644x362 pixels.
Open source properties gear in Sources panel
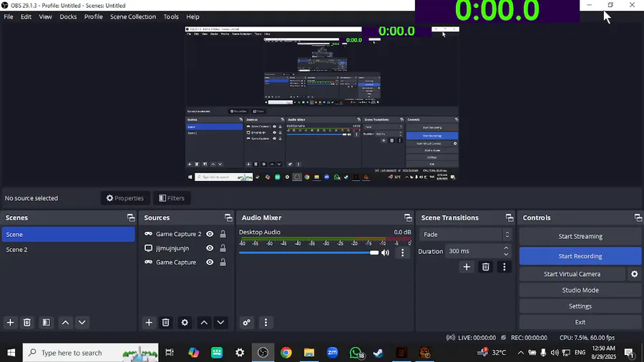pos(185,323)
